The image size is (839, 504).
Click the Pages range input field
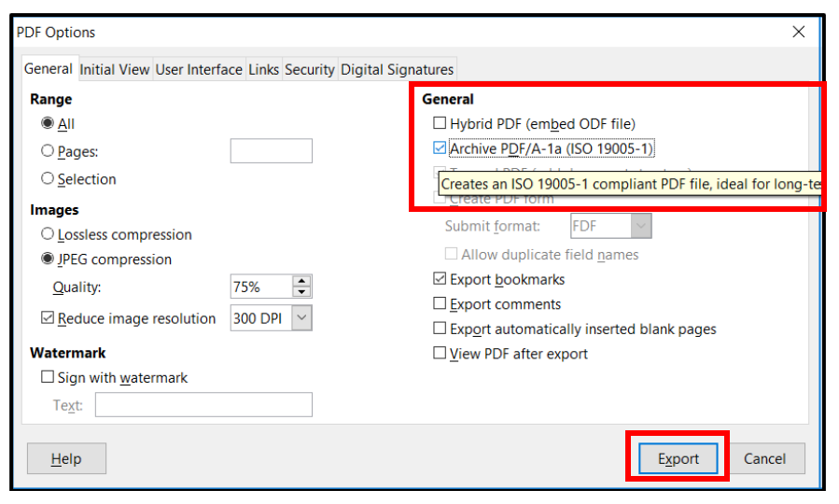pyautogui.click(x=271, y=151)
